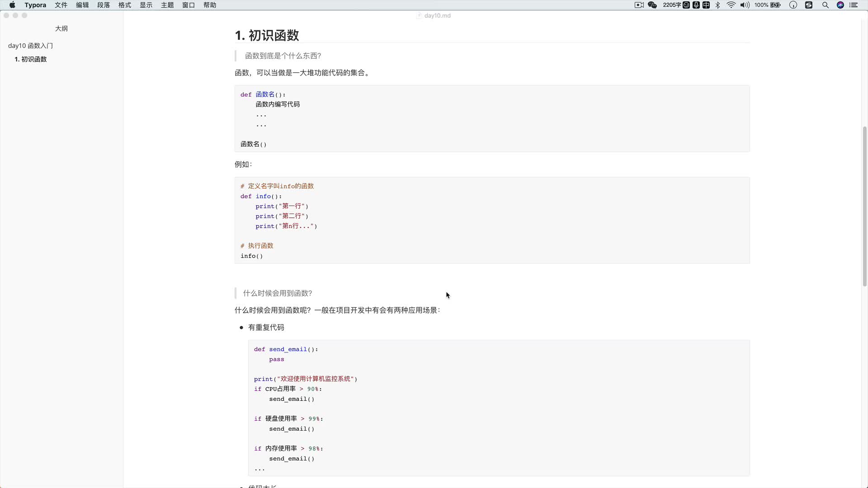Image resolution: width=868 pixels, height=488 pixels.
Task: Click the bullet item 有重复代码
Action: 266,328
